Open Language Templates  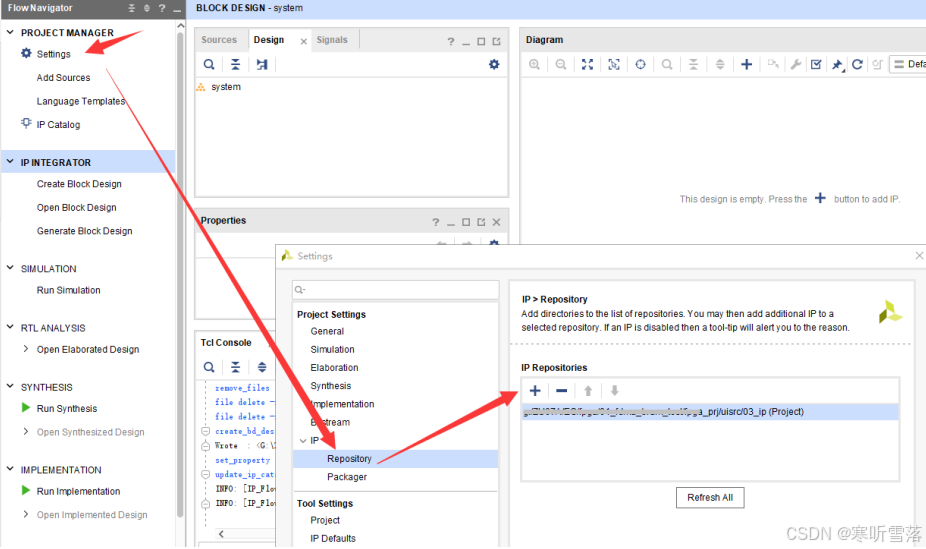(x=81, y=101)
